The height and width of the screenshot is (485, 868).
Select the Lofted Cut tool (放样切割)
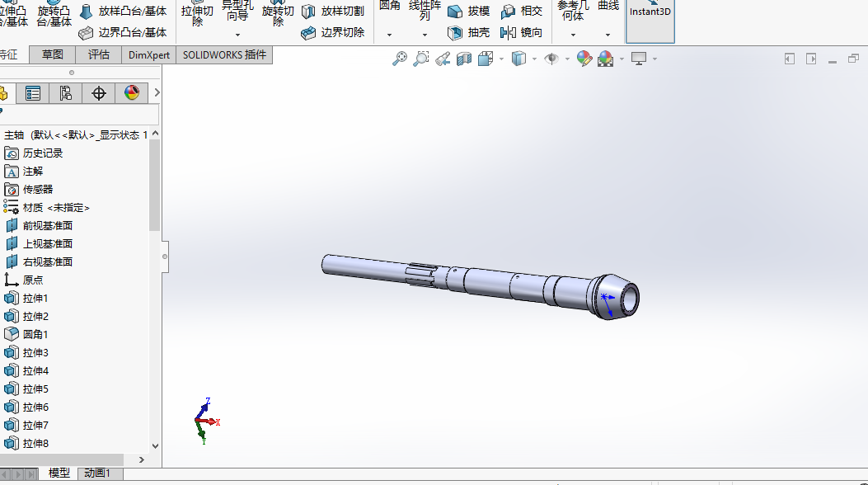click(333, 11)
